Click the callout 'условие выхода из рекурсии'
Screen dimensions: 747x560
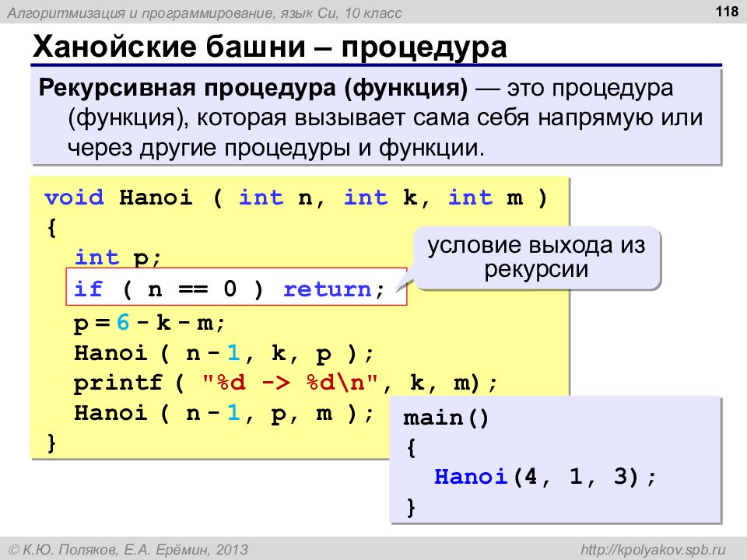click(x=536, y=257)
